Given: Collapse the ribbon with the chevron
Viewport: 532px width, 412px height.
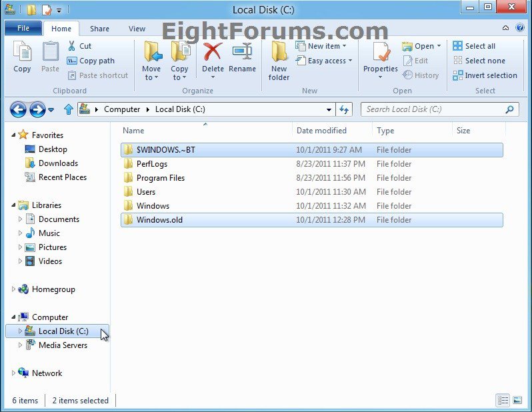Looking at the screenshot, I should click(506, 28).
